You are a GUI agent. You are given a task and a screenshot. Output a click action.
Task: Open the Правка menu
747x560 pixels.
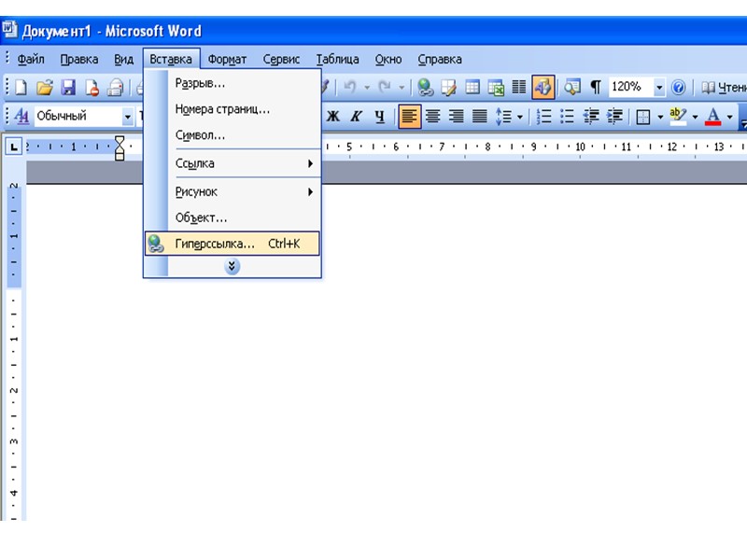click(79, 60)
